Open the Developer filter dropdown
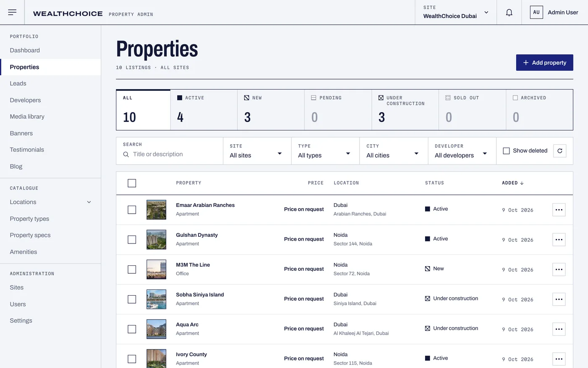The height and width of the screenshot is (368, 588). pos(462,151)
